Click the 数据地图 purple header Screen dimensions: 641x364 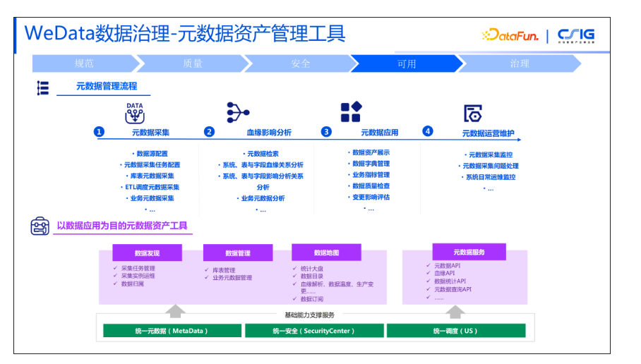tap(326, 253)
